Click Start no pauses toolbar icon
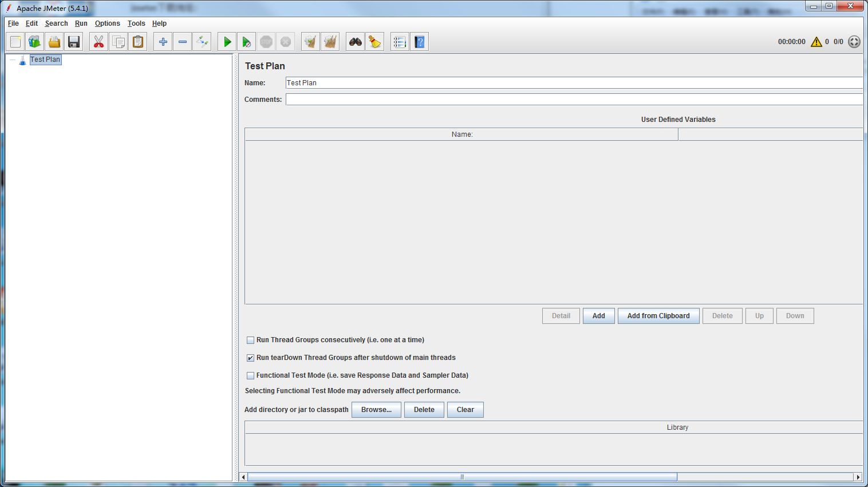 (246, 42)
